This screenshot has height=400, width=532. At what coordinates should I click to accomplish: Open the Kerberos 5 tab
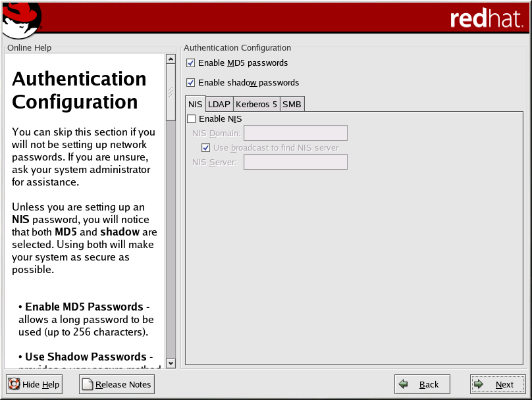[256, 105]
